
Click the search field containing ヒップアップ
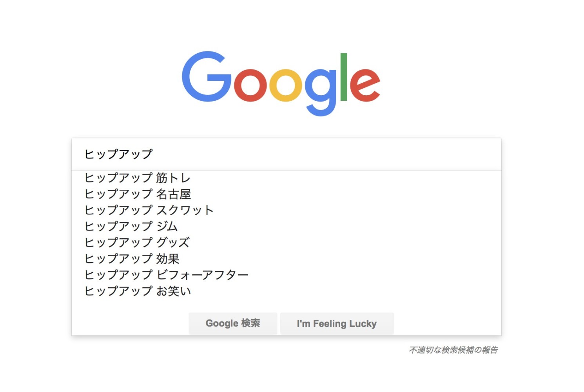click(286, 154)
